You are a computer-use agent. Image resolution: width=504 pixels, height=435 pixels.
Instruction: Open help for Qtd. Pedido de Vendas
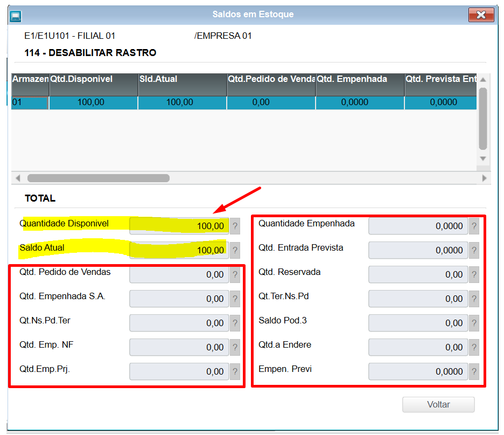coord(235,274)
